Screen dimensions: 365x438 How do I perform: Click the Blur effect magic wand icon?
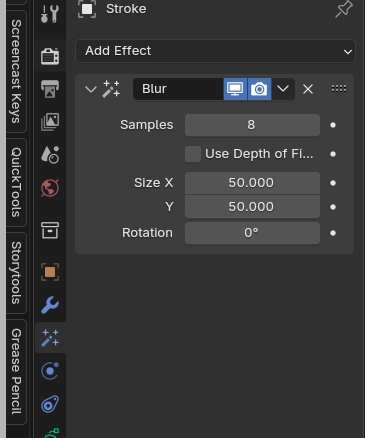(x=111, y=89)
